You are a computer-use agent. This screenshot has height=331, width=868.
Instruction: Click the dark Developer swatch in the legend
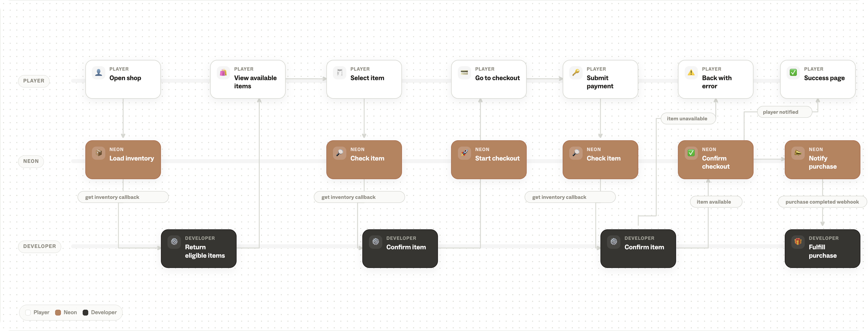86,313
